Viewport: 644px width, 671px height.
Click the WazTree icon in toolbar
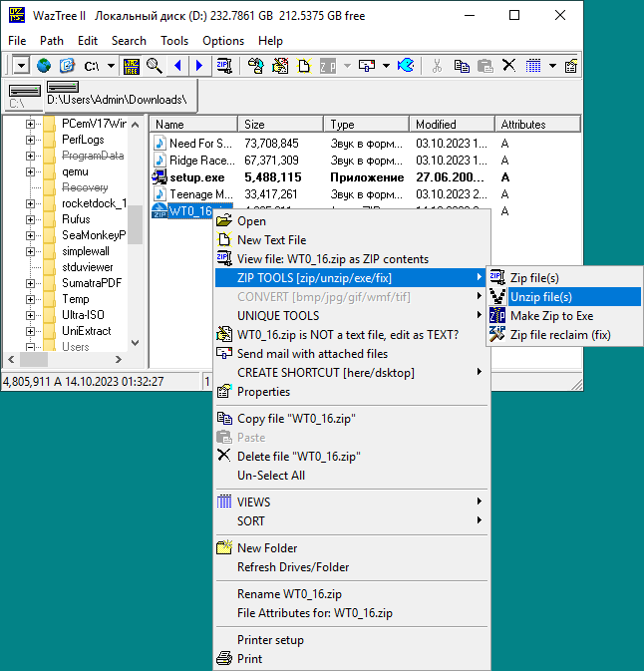(132, 66)
